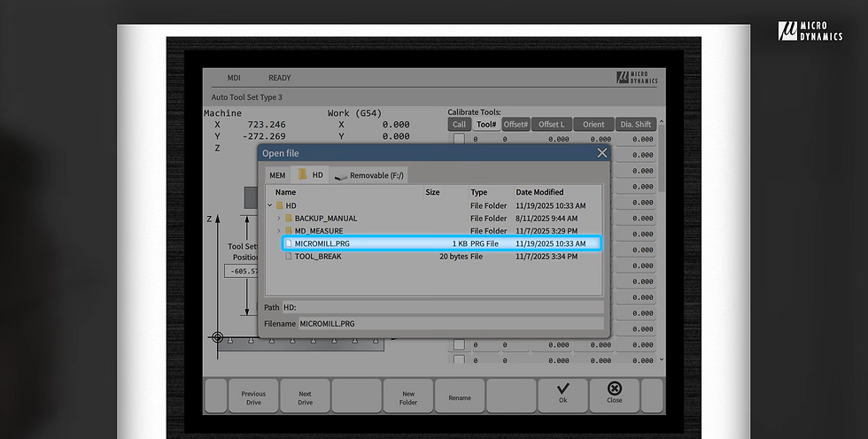Screen dimensions: 868x439
Task: Confirm with the Ok checkmark softkey
Action: (562, 395)
